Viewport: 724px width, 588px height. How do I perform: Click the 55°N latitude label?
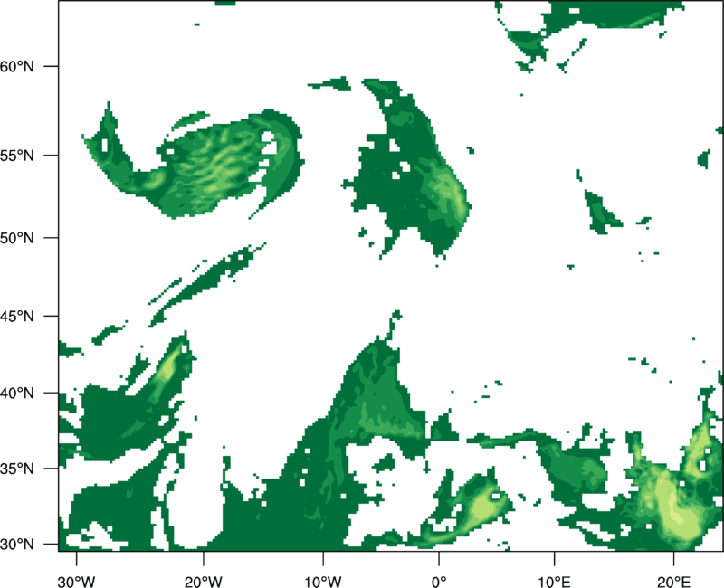click(17, 156)
